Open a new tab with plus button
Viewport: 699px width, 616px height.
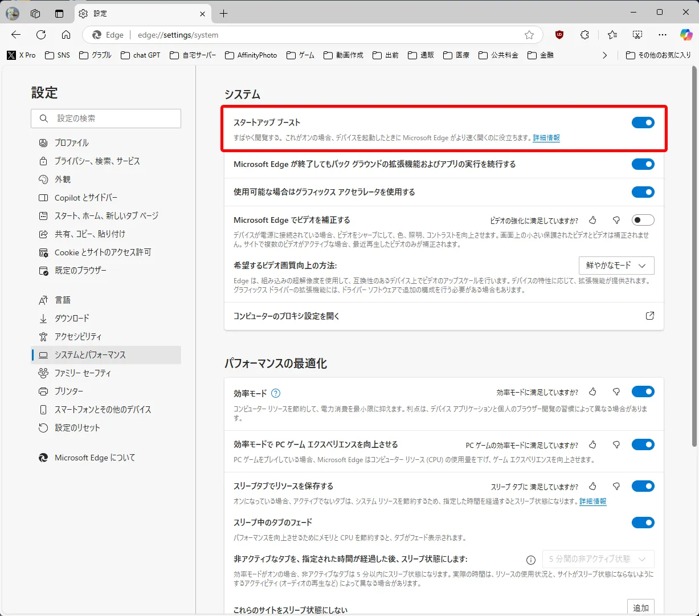pyautogui.click(x=223, y=13)
